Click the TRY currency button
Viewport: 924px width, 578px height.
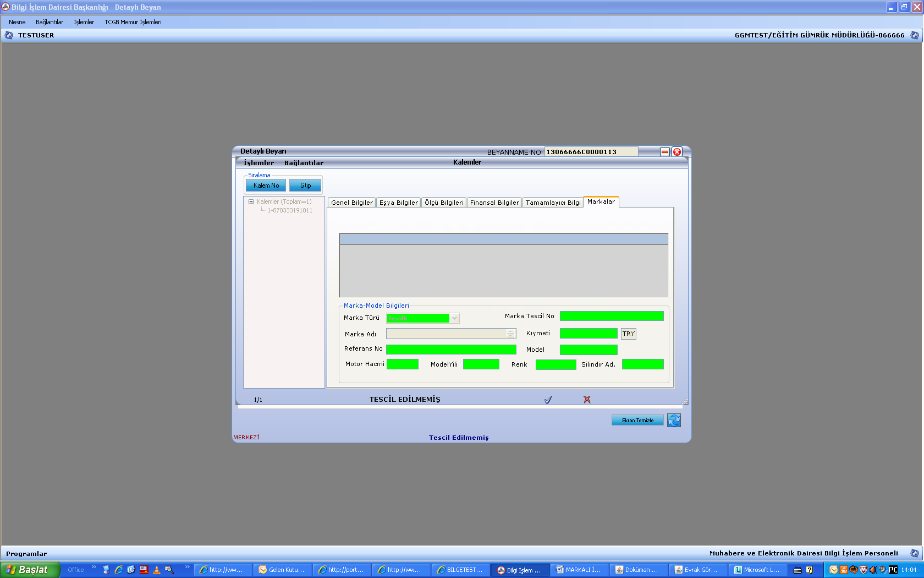629,334
